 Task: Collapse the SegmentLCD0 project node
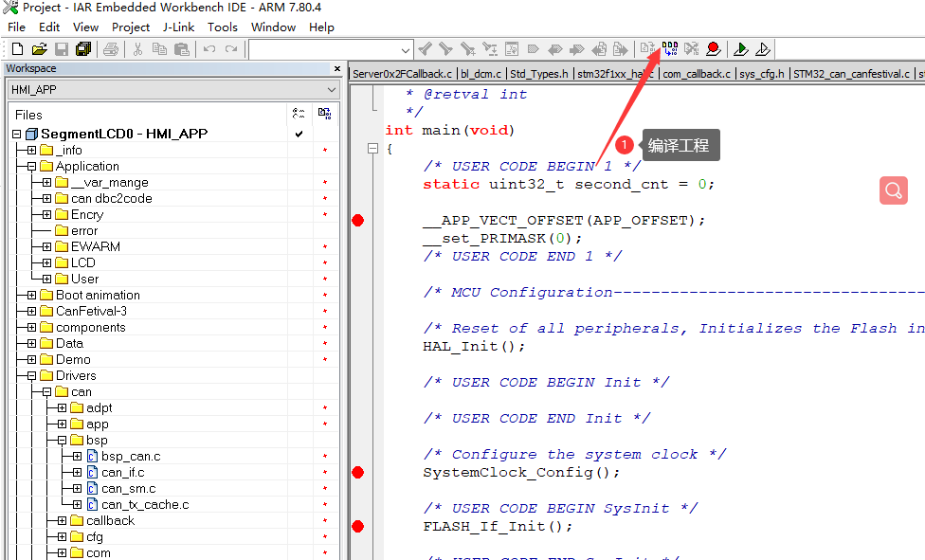click(16, 134)
